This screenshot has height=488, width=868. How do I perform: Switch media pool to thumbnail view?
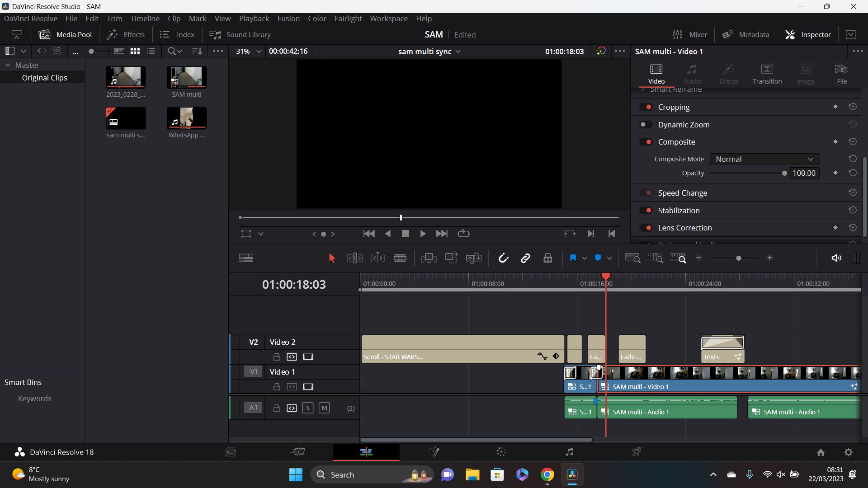[x=135, y=51]
